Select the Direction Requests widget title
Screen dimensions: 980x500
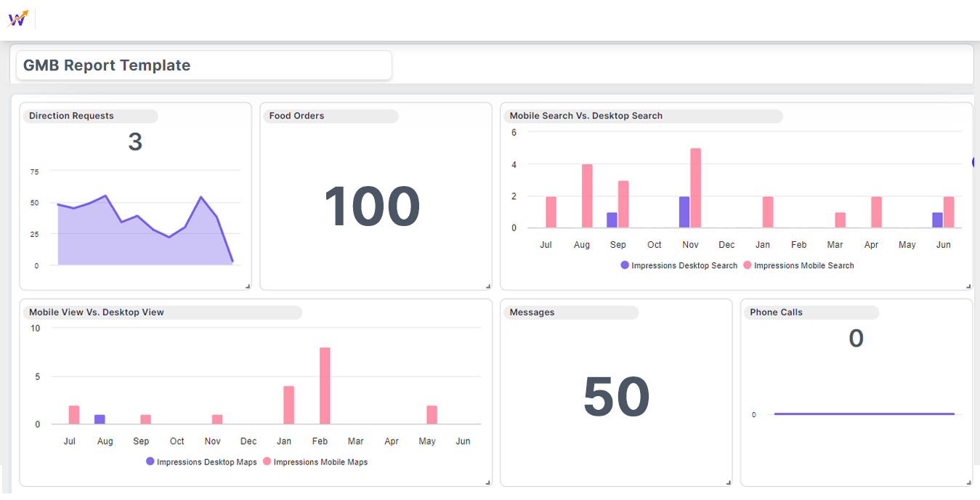pyautogui.click(x=72, y=116)
